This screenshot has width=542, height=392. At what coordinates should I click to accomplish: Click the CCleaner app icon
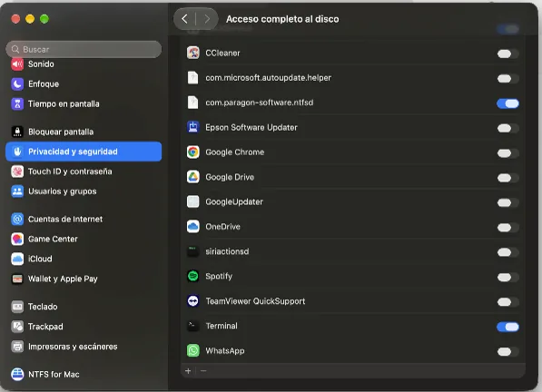tap(192, 53)
